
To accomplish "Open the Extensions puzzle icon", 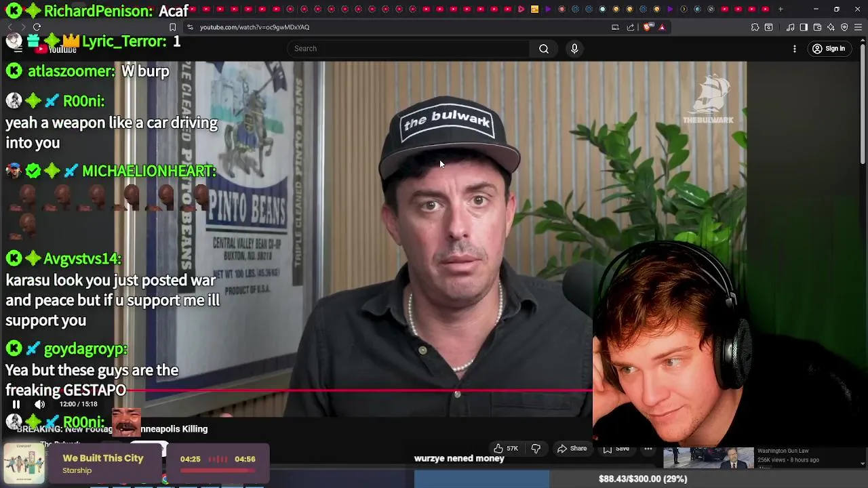I will tap(755, 27).
